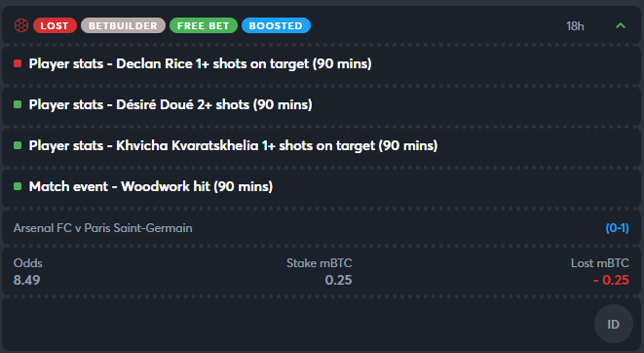
Task: Click the football sport icon
Action: tap(21, 25)
